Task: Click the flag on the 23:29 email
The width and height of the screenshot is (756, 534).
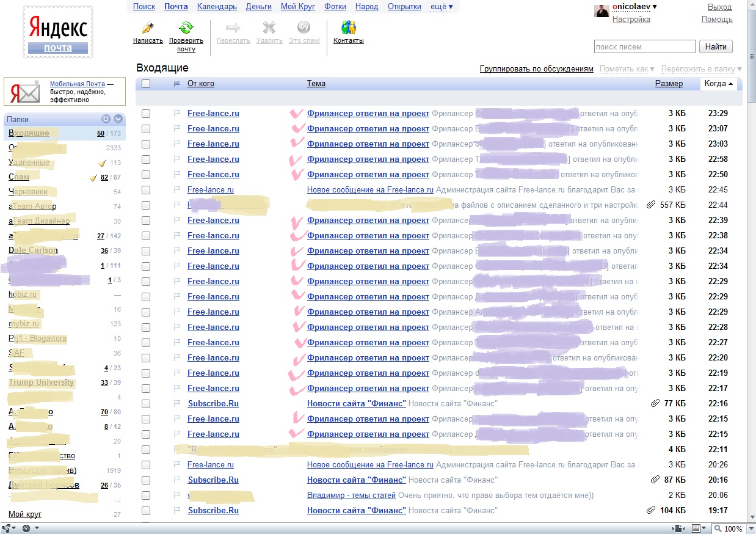Action: (177, 113)
